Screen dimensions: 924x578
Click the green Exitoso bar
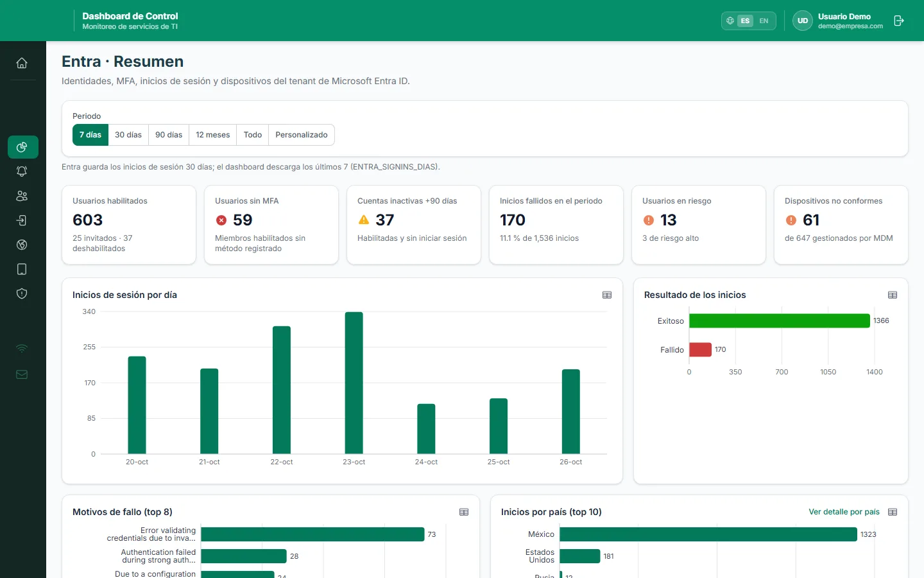point(780,320)
